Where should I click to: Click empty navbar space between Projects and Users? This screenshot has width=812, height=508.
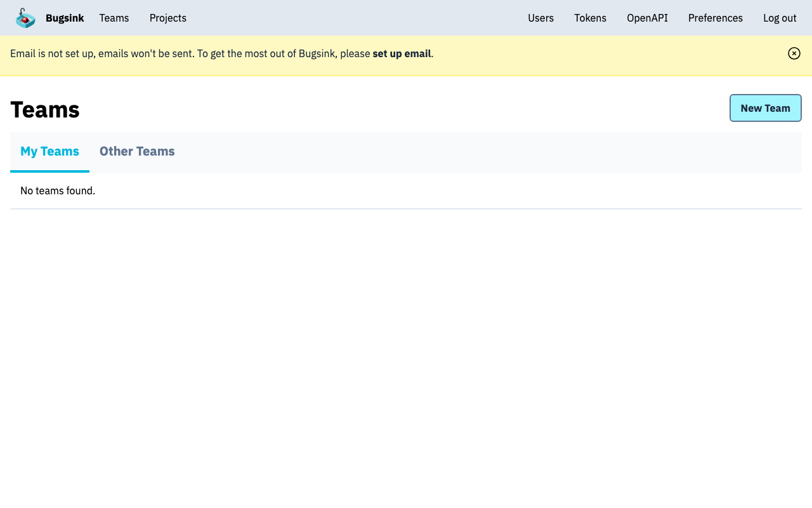pos(355,18)
